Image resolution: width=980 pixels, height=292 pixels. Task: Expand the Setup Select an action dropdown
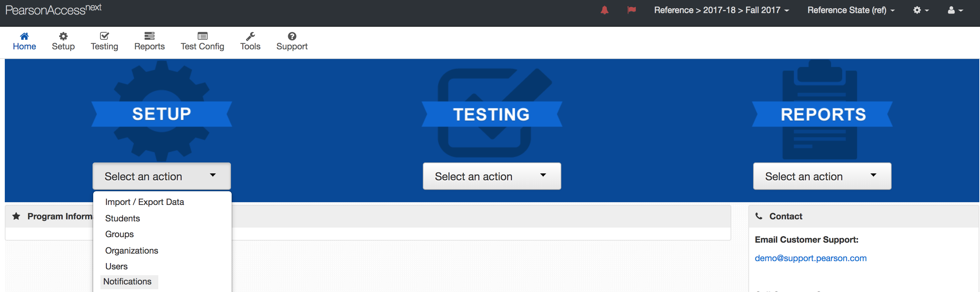pos(161,176)
